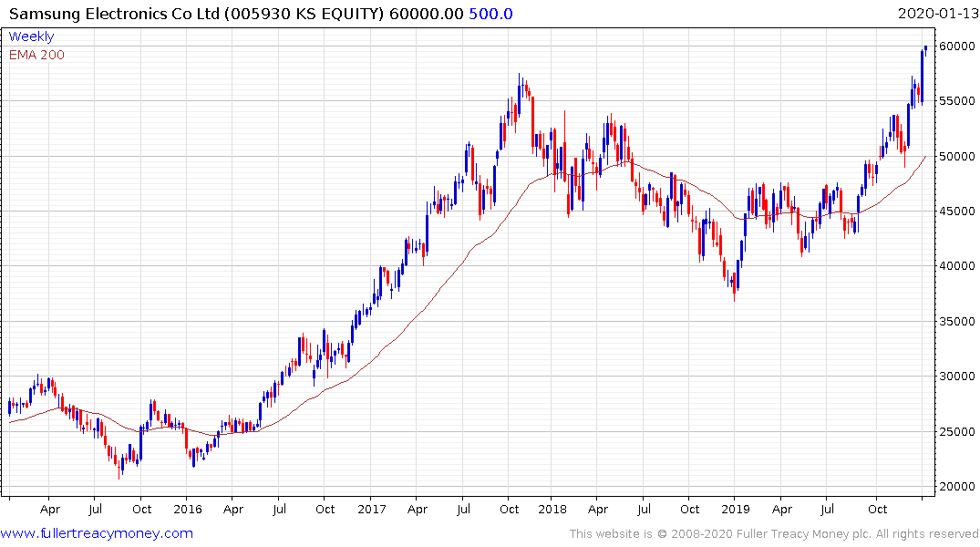Click the last price value 60000.00
Screen dimensions: 980x547
coord(427,14)
